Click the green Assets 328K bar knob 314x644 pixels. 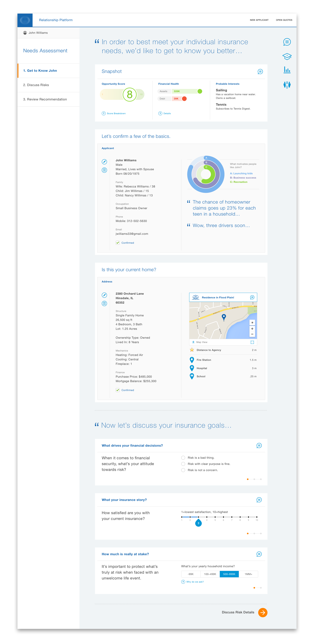(200, 91)
